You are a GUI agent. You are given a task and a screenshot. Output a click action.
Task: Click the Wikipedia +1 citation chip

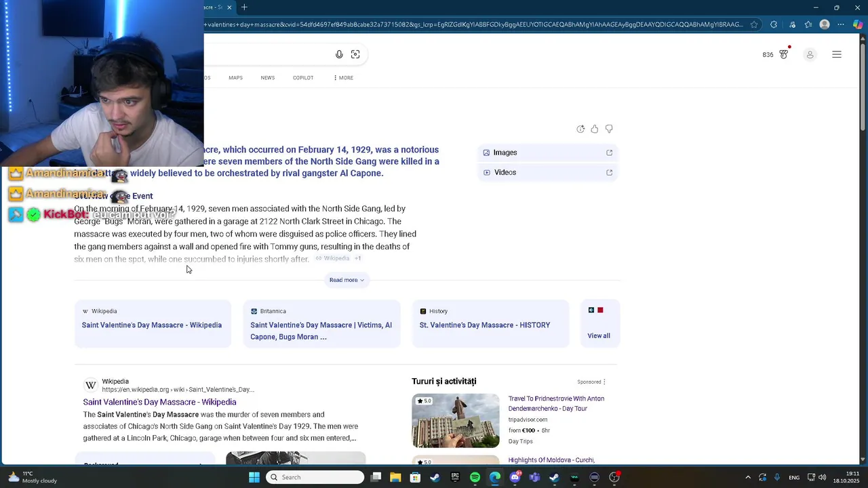pyautogui.click(x=338, y=258)
